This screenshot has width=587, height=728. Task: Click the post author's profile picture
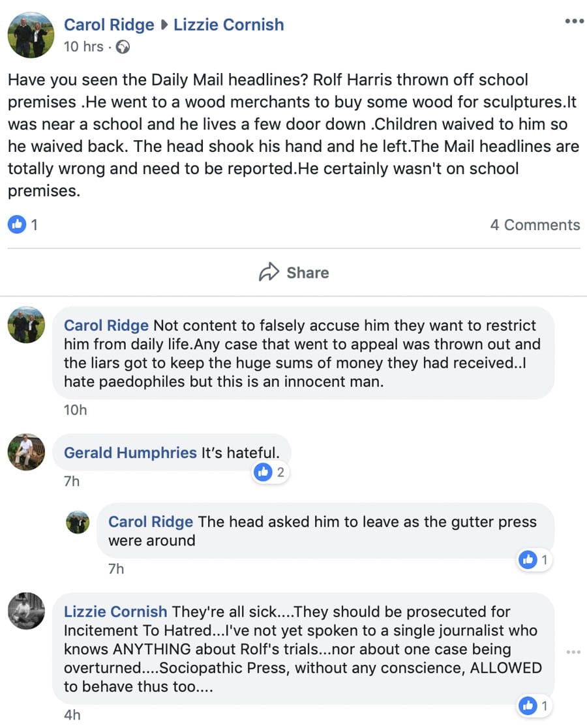31,35
